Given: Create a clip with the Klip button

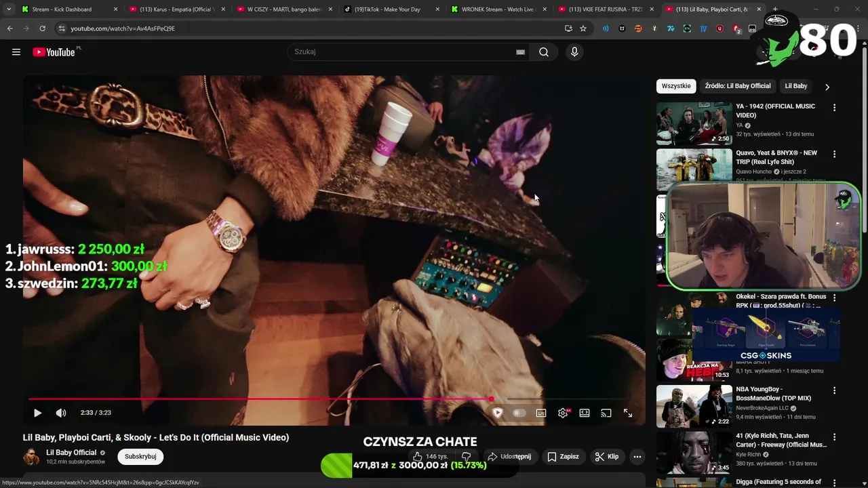Looking at the screenshot, I should pos(607,457).
